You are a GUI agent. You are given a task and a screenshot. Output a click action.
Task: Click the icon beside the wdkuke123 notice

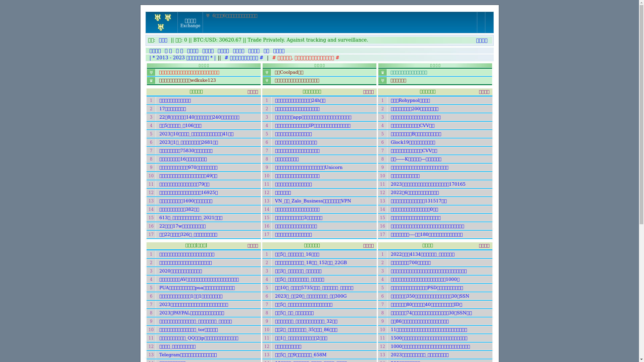click(151, 80)
